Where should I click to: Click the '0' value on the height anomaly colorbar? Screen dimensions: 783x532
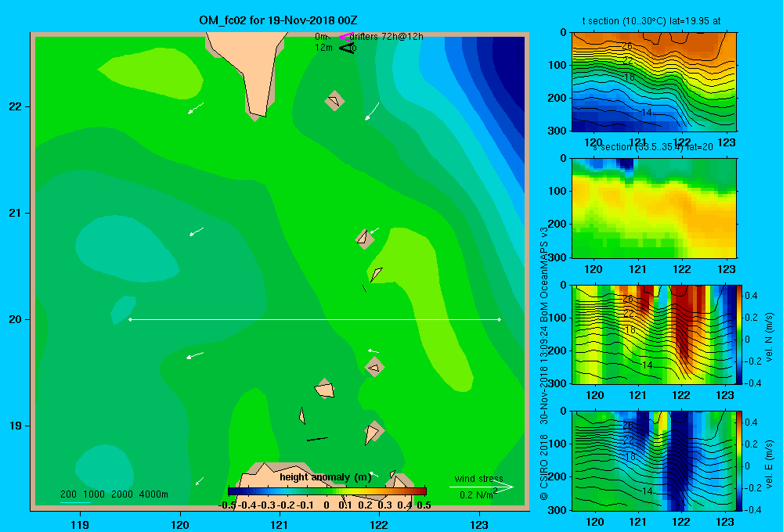(326, 505)
